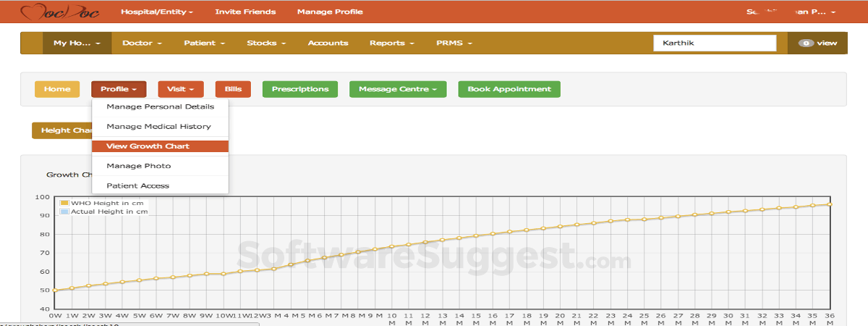Viewport: 868px width, 326px height.
Task: Select Manage Personal Details
Action: point(160,106)
